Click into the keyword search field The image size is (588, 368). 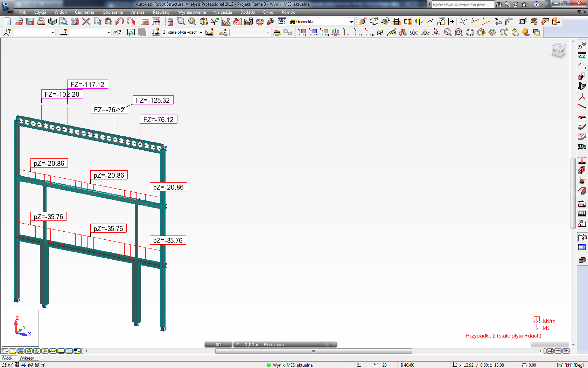click(x=463, y=5)
